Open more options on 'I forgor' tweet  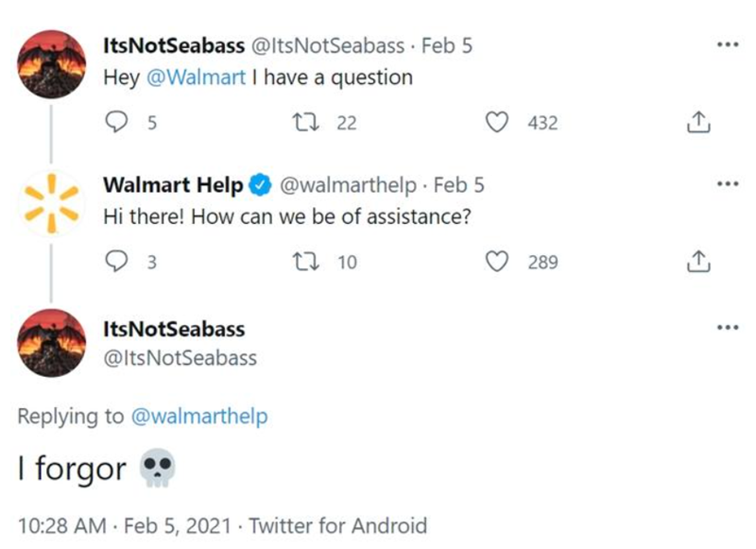click(727, 327)
